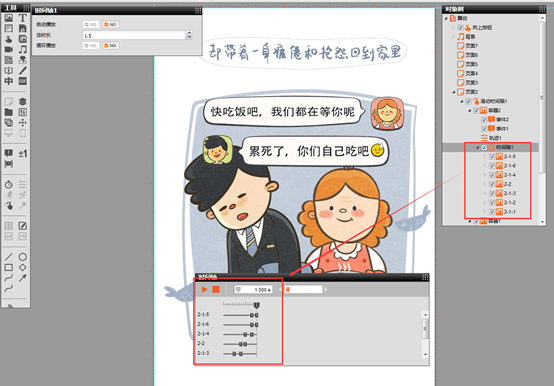Toggle checkbox of layer 2-1-1
Screen dimensions: 554x386
tap(492, 212)
